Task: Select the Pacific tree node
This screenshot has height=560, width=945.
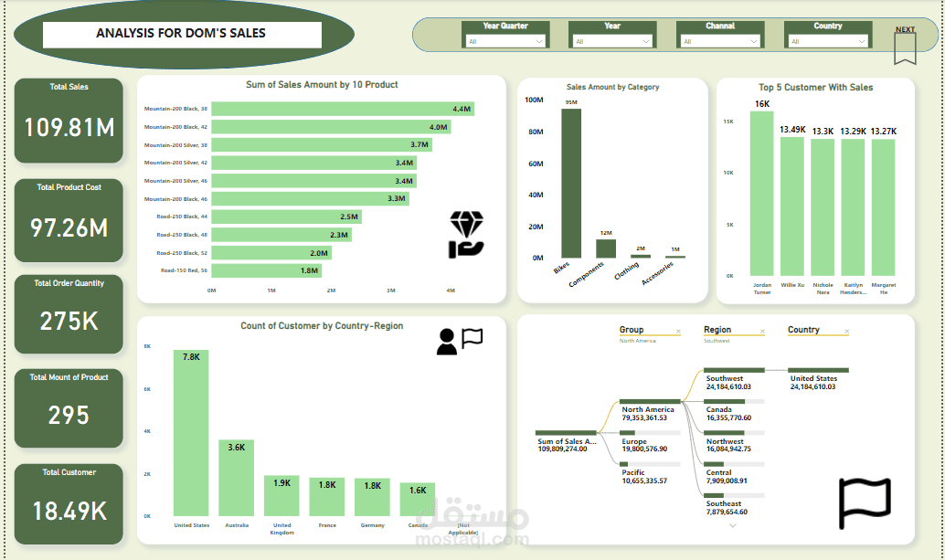Action: tap(650, 473)
